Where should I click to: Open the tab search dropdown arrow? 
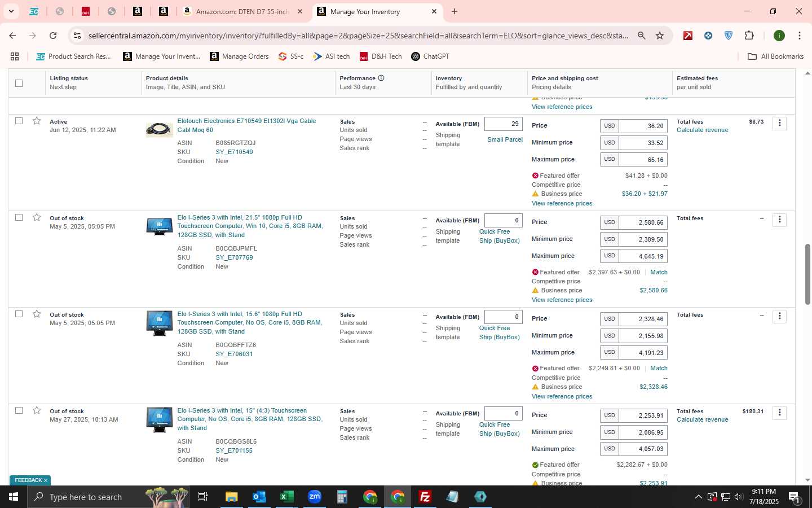coord(11,11)
